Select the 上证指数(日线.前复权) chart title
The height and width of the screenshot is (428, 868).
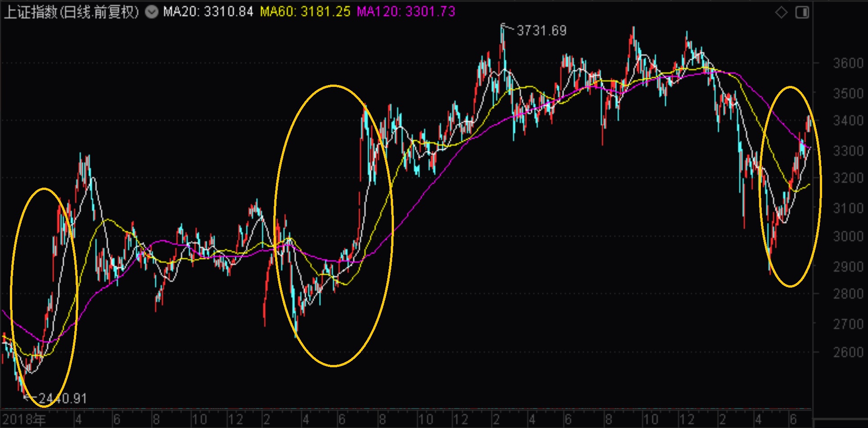click(x=72, y=12)
